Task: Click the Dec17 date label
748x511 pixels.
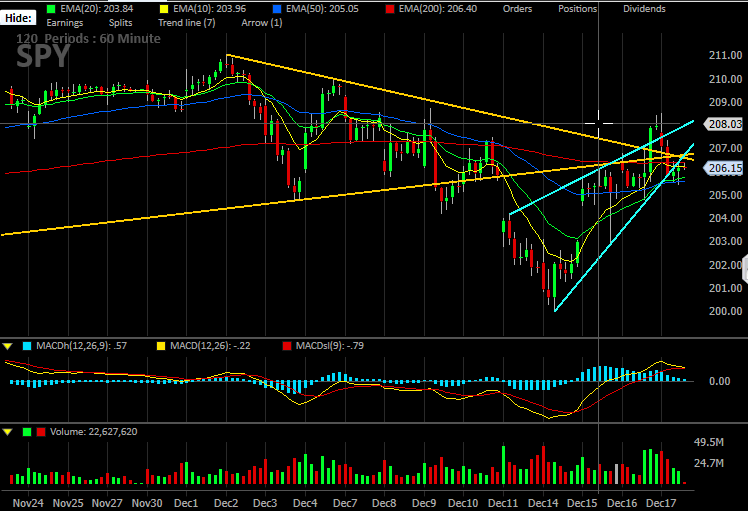Action: [661, 503]
